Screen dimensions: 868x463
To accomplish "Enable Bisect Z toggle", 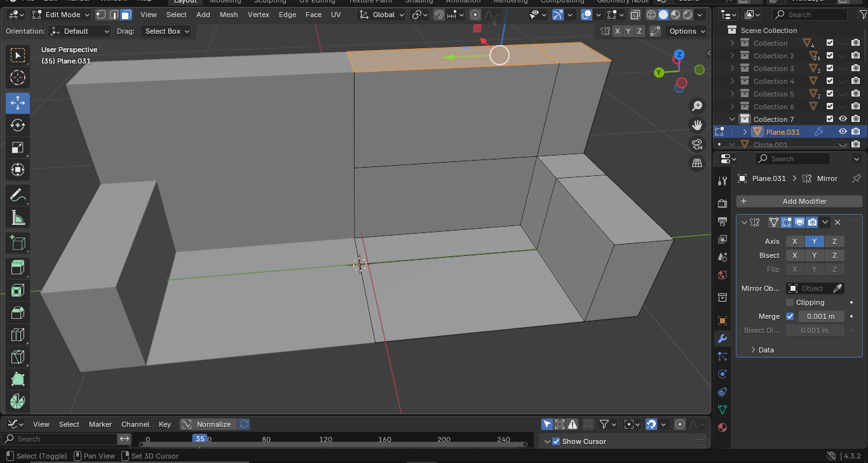I will coord(834,255).
